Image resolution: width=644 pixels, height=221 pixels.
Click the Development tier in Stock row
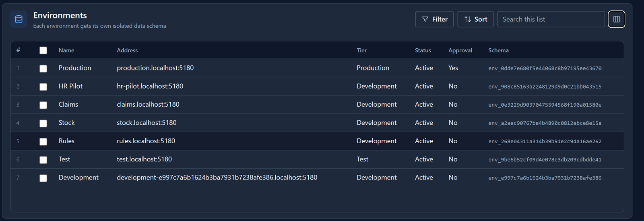coord(377,123)
